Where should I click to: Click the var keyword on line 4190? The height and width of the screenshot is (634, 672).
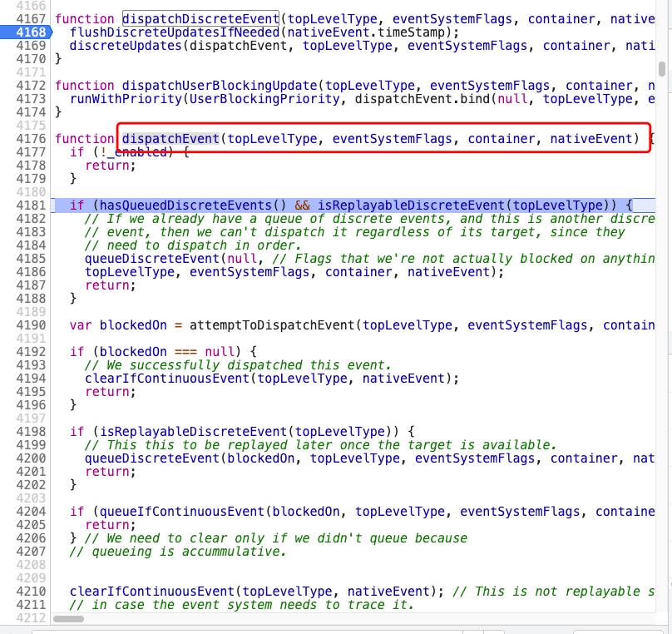81,325
